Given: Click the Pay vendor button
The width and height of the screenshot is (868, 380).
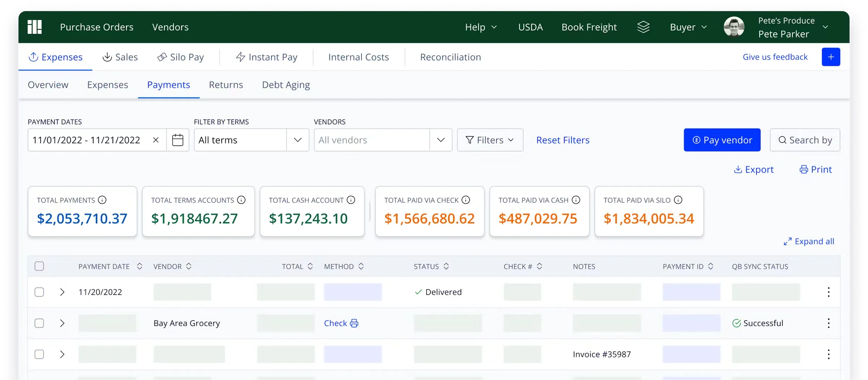Looking at the screenshot, I should click(x=722, y=140).
